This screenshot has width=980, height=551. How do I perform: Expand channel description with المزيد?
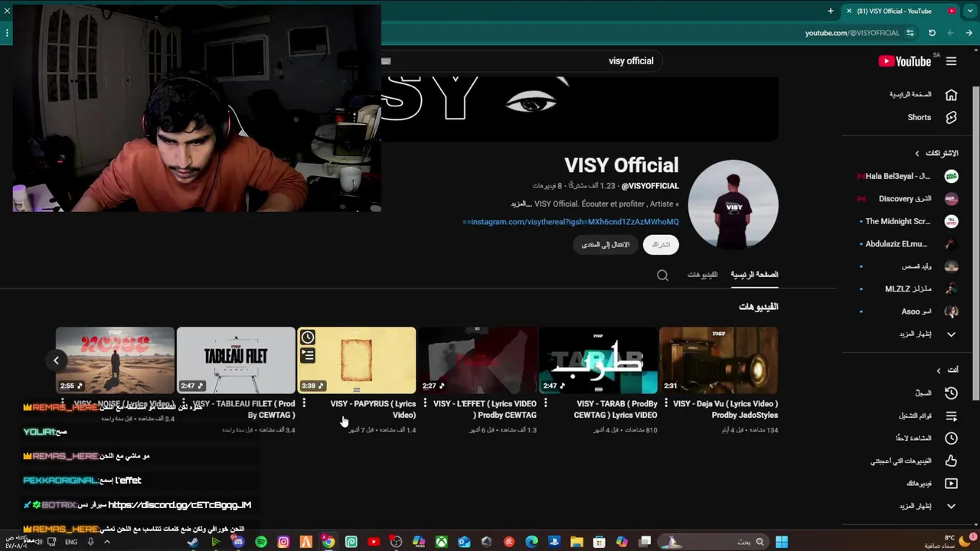tap(521, 204)
